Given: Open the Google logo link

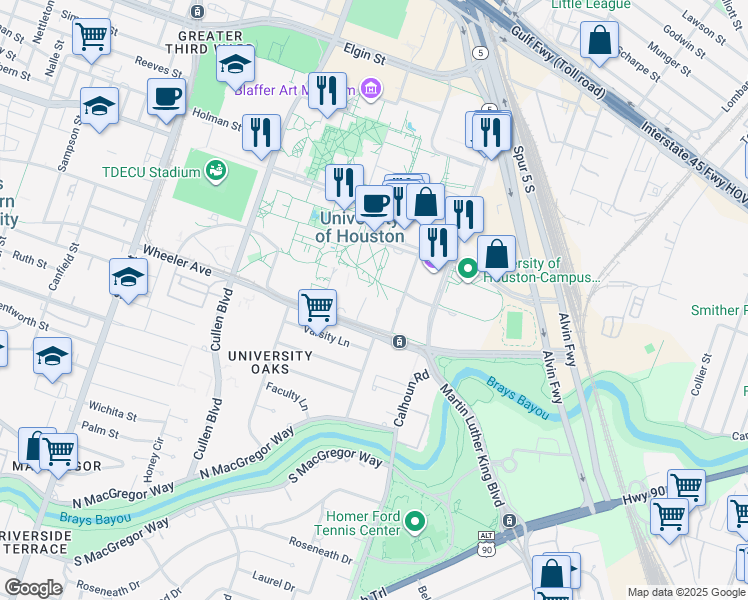Looking at the screenshot, I should tap(33, 588).
